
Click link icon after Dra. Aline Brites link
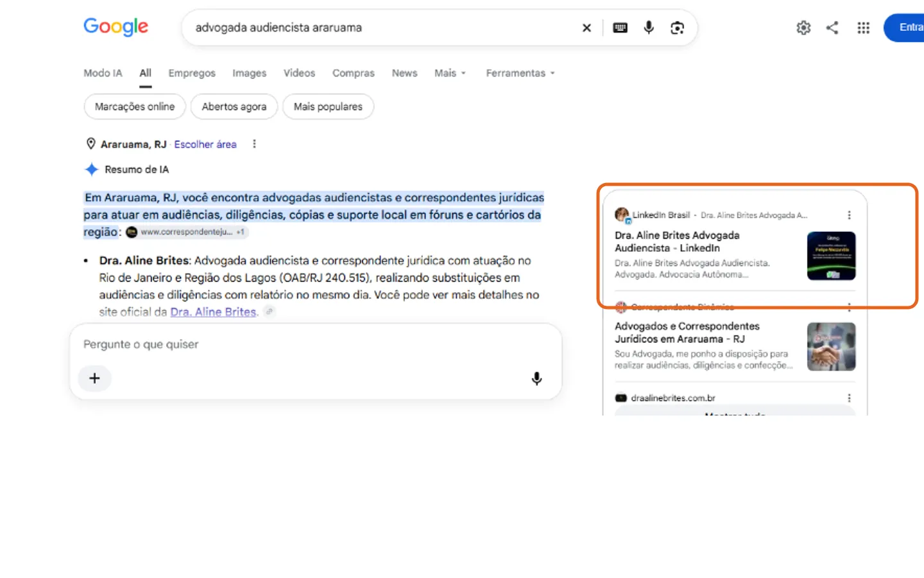pyautogui.click(x=269, y=312)
